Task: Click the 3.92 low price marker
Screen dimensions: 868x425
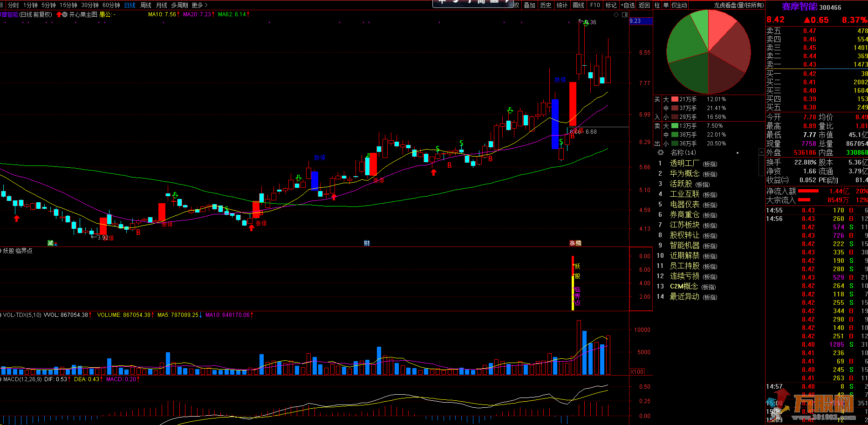Action: [x=103, y=238]
